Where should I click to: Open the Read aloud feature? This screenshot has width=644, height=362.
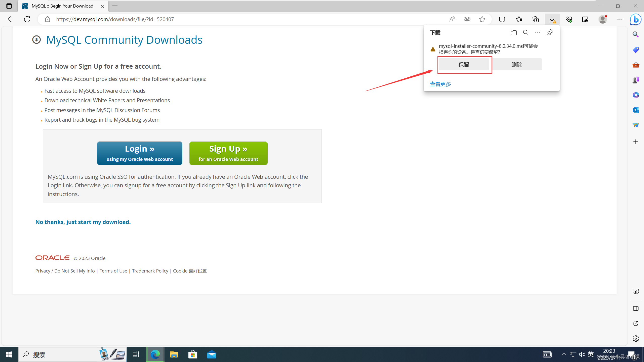[452, 19]
